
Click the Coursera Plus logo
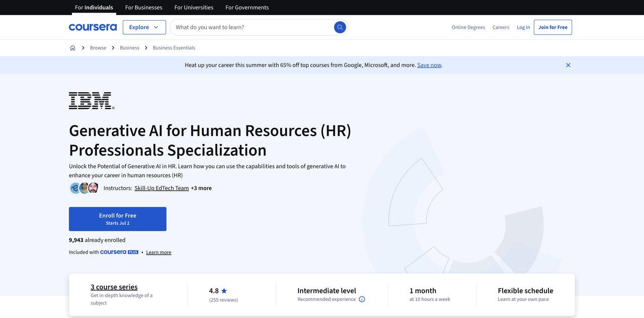(119, 252)
